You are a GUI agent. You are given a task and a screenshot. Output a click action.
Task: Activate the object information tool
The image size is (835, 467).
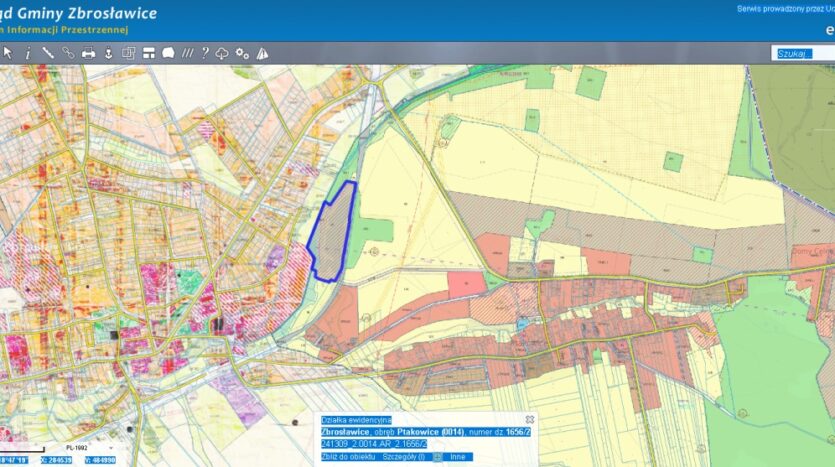tap(27, 53)
